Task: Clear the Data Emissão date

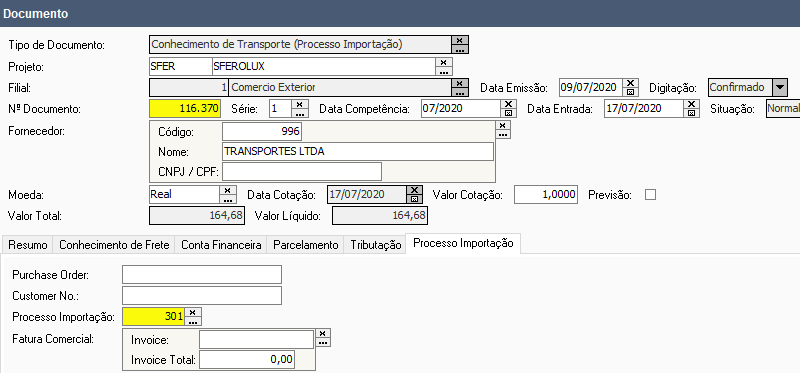Action: (631, 83)
